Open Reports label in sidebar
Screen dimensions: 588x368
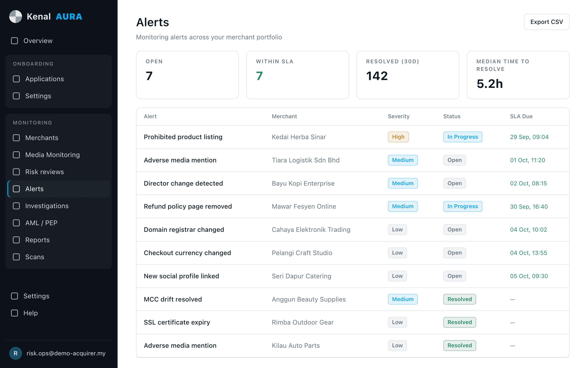pos(37,240)
